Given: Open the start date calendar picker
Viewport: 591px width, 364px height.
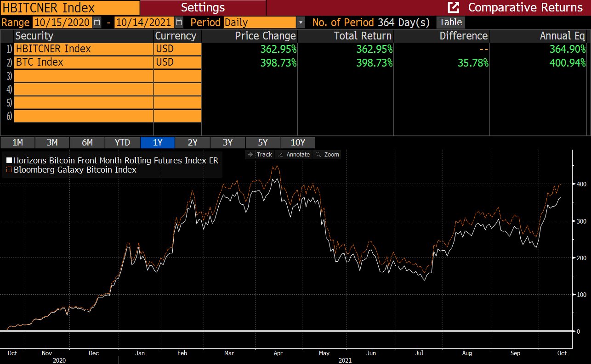Looking at the screenshot, I should (x=97, y=22).
